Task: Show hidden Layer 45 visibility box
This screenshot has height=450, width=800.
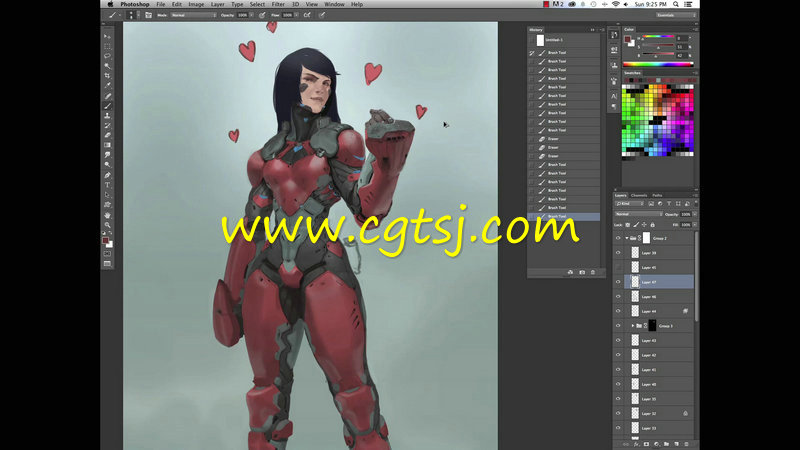Action: click(618, 267)
